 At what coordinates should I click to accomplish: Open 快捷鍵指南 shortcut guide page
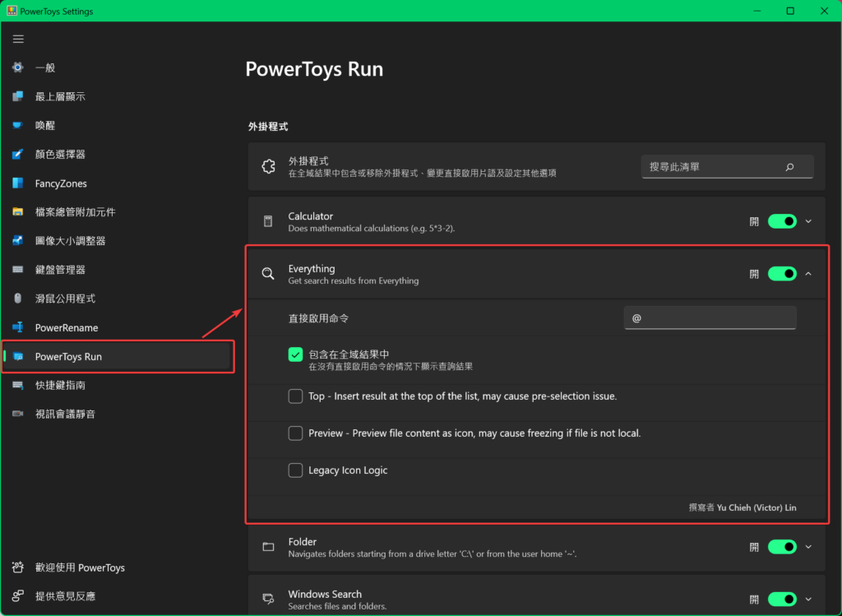(x=117, y=385)
